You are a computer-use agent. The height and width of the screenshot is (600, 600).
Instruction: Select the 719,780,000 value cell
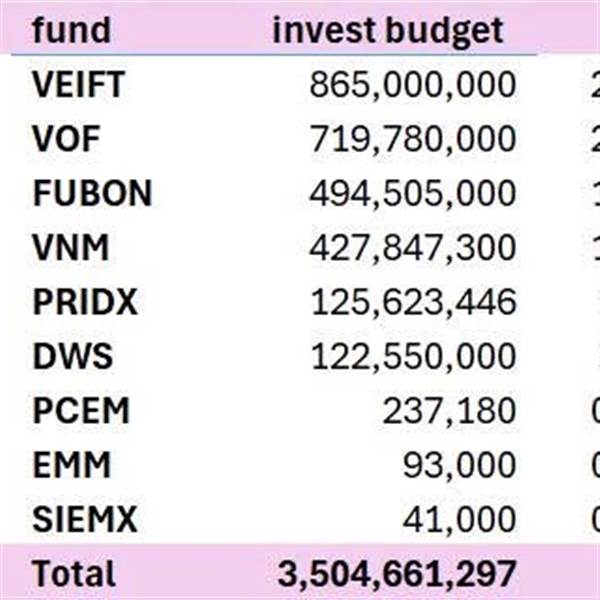pyautogui.click(x=412, y=139)
